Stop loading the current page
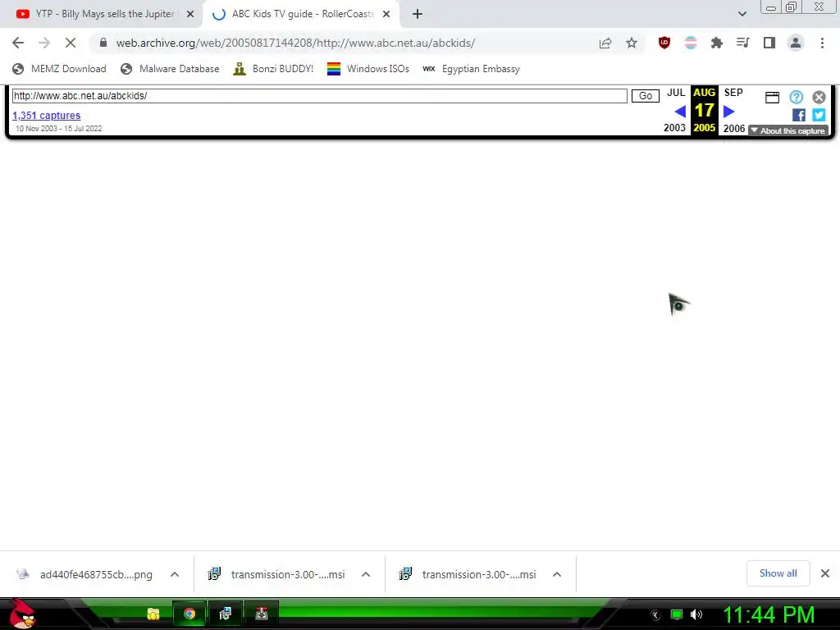 71,43
